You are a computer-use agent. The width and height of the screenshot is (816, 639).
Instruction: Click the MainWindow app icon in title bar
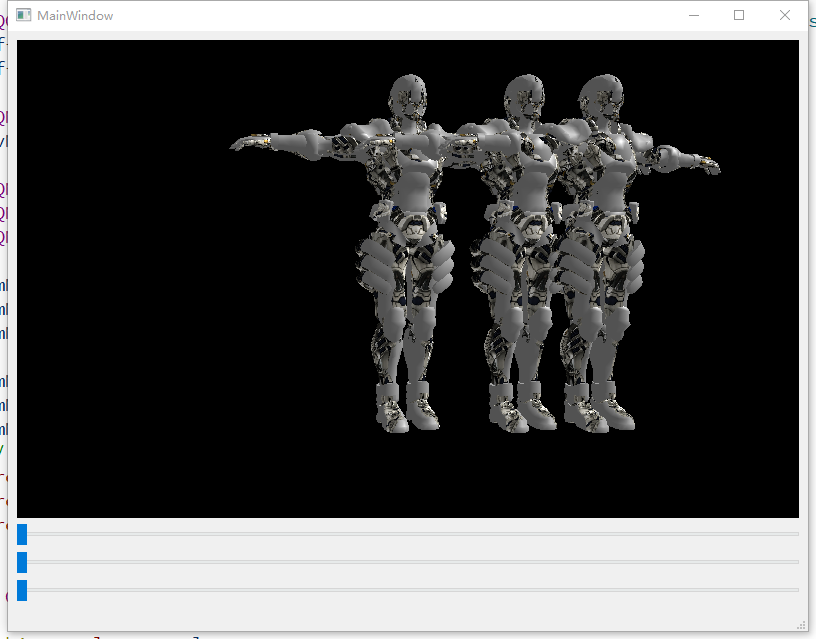24,16
